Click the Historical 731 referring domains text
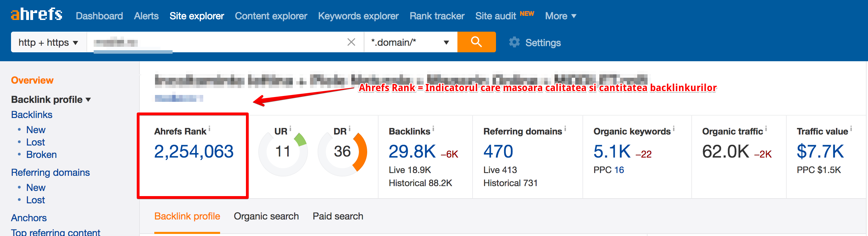This screenshot has width=868, height=236. [510, 183]
